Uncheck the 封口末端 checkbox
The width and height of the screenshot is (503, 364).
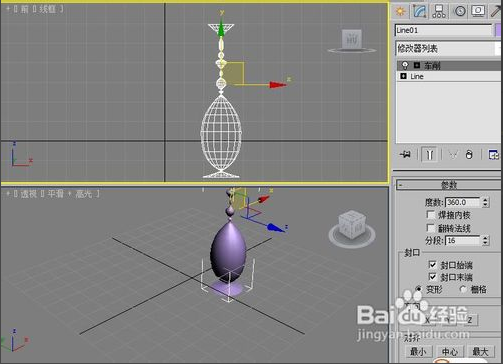point(432,277)
